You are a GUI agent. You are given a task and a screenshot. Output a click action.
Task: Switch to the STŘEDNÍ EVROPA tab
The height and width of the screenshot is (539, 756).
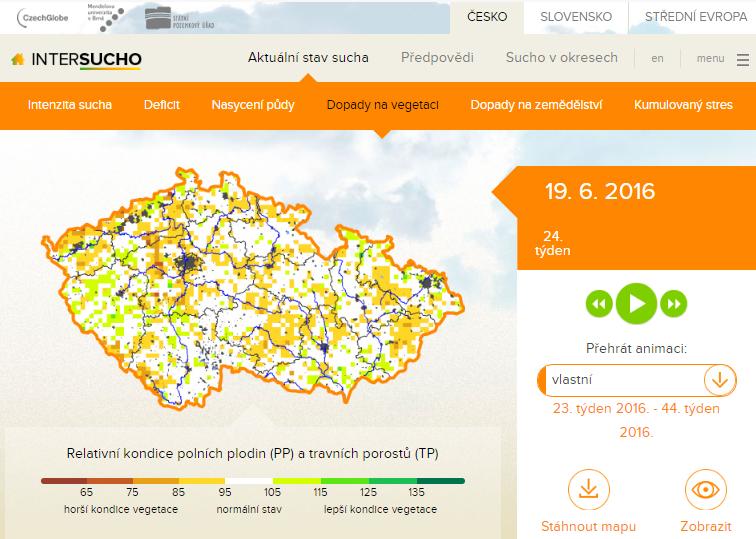[696, 17]
